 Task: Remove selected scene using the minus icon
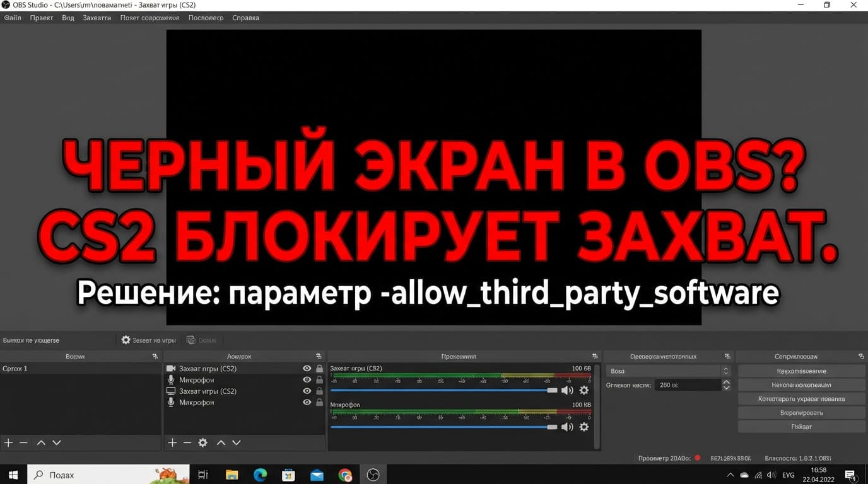click(x=23, y=442)
